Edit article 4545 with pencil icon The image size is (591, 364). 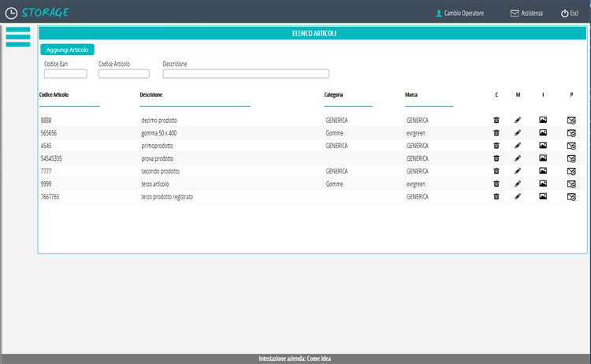(x=518, y=146)
